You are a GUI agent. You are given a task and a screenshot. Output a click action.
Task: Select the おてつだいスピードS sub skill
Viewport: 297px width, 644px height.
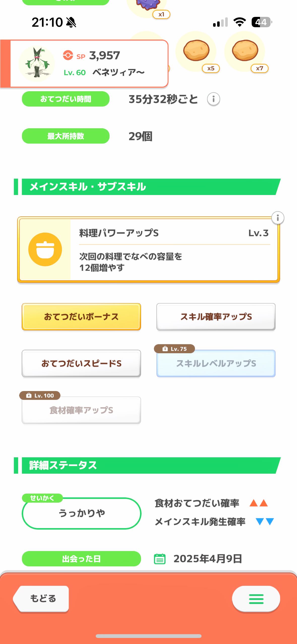tap(81, 363)
